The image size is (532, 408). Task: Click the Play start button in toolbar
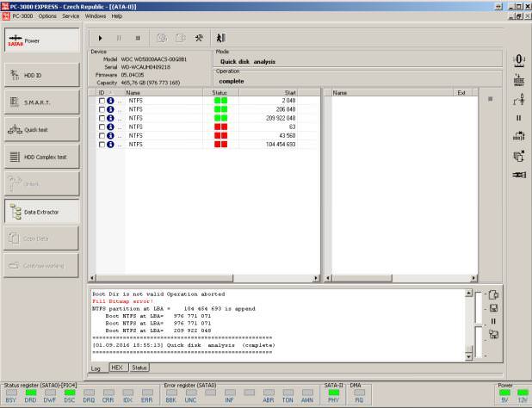(100, 39)
